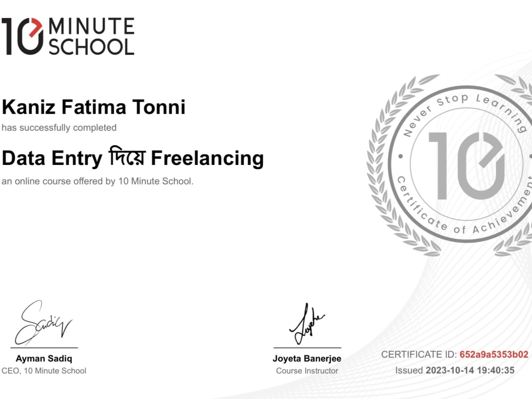Click Ayman Sadiq's handwritten signature
The height and width of the screenshot is (399, 532).
point(44,322)
